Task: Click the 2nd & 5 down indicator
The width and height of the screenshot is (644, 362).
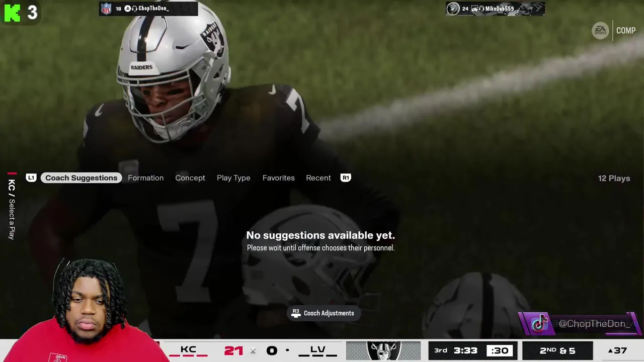Action: (x=557, y=350)
